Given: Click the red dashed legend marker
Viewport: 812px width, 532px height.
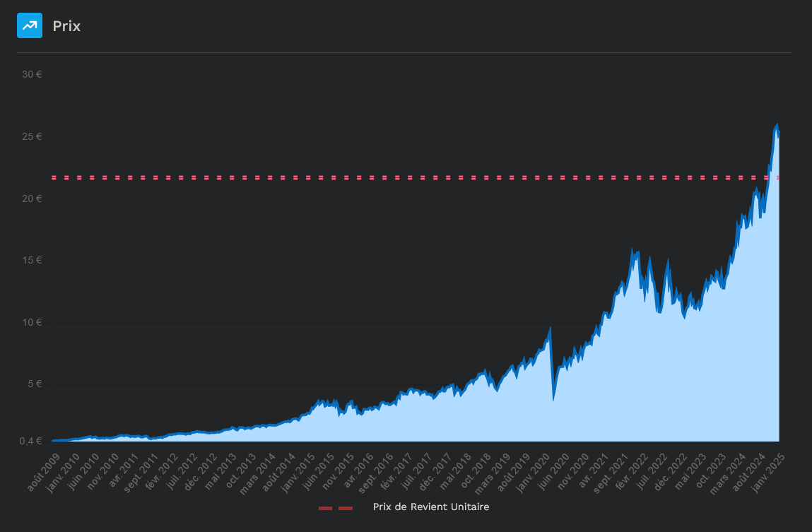Looking at the screenshot, I should [x=335, y=507].
